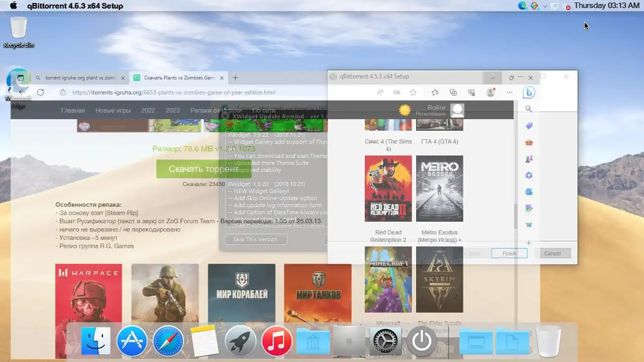Click Edge back arrow button
Viewport: 644px width, 362px height.
[x=22, y=92]
